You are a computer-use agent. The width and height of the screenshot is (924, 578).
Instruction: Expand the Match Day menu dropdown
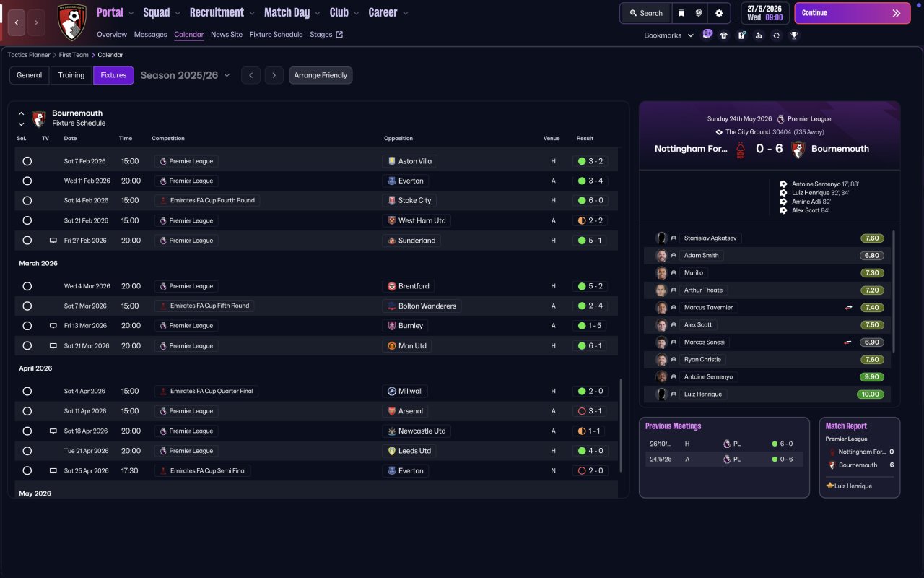coord(318,13)
